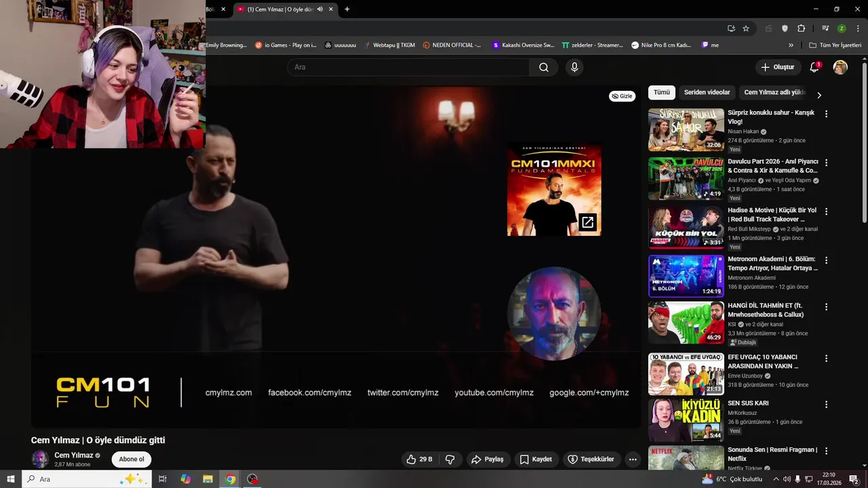Viewport: 868px width, 488px height.
Task: Open the weather widget 6°C Çok bulutlu
Action: pyautogui.click(x=732, y=479)
